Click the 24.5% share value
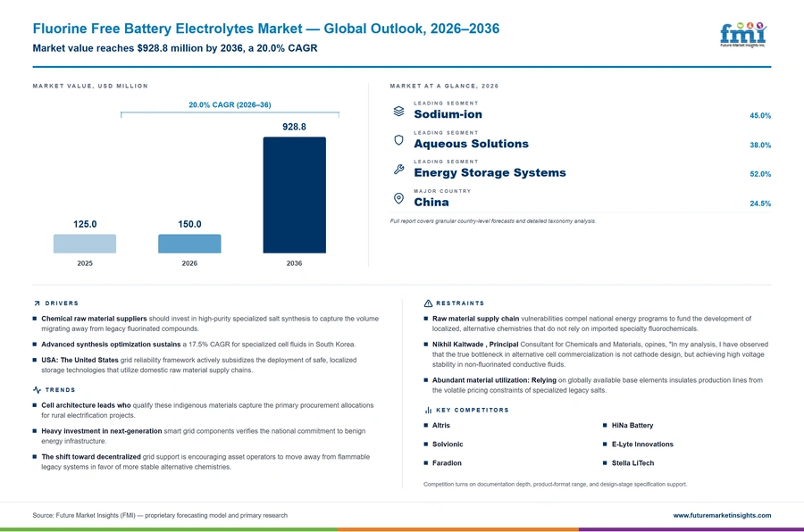The width and height of the screenshot is (804, 532). (x=760, y=204)
